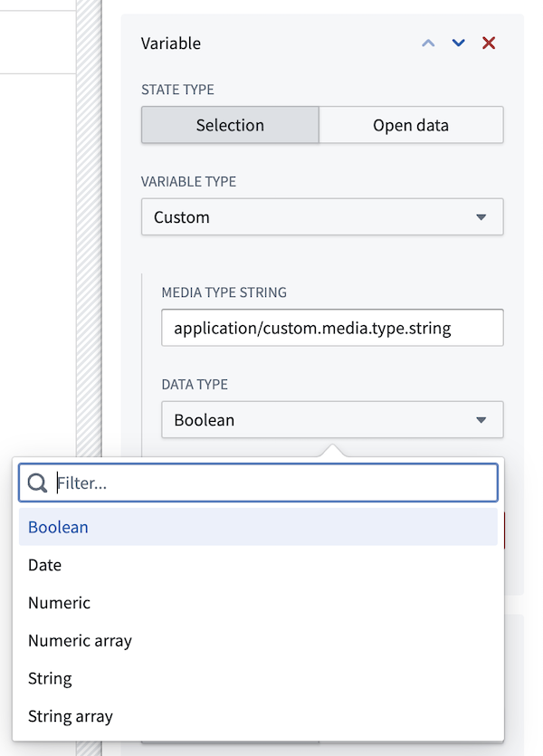Click the magnifier icon in Filter box
The width and height of the screenshot is (543, 756).
pos(37,483)
